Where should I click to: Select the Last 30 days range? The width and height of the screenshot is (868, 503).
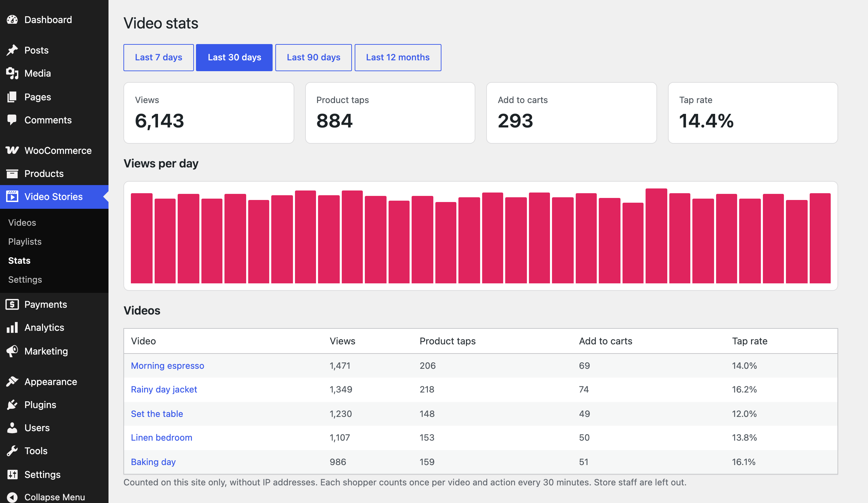[234, 58]
